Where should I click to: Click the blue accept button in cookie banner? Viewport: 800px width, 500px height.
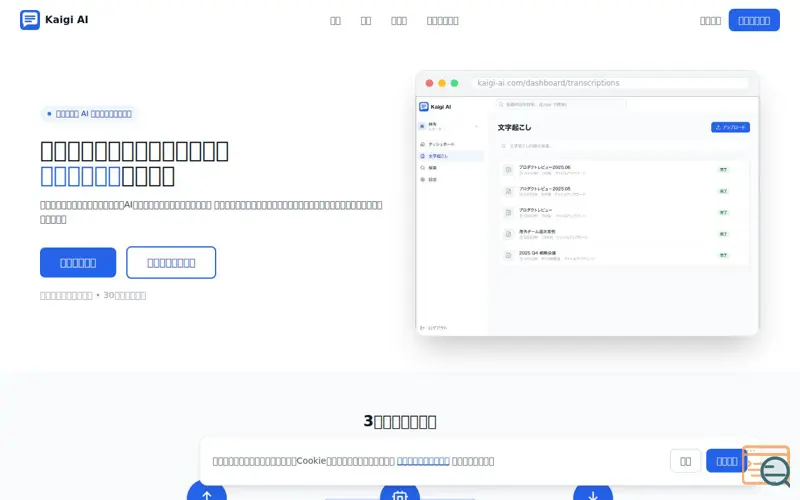[727, 461]
